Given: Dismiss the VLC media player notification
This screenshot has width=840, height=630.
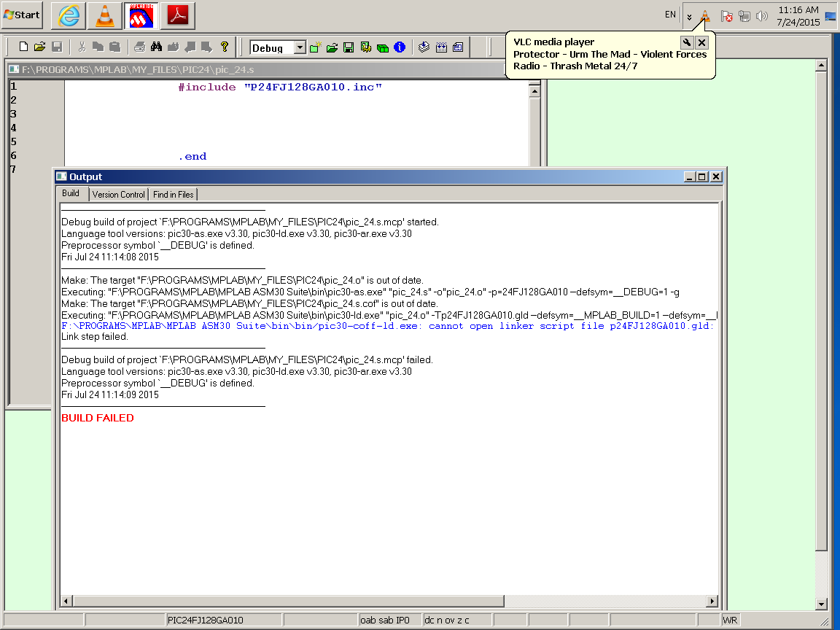Looking at the screenshot, I should coord(701,42).
